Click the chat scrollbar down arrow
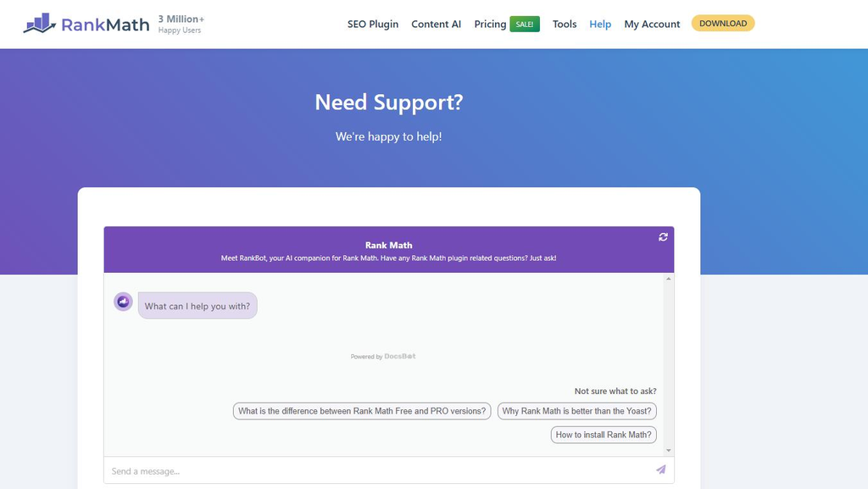The width and height of the screenshot is (868, 489). click(x=668, y=450)
